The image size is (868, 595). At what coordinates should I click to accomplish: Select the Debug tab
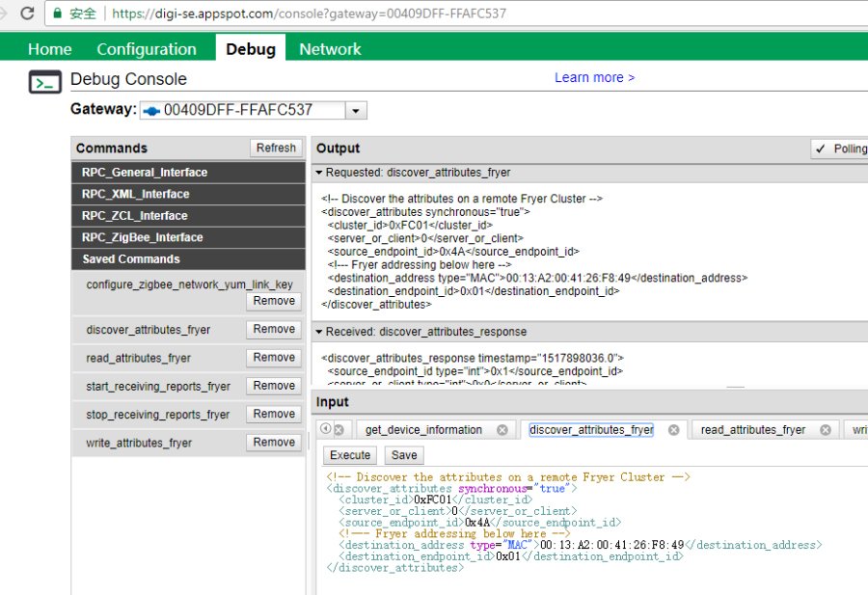(x=251, y=49)
